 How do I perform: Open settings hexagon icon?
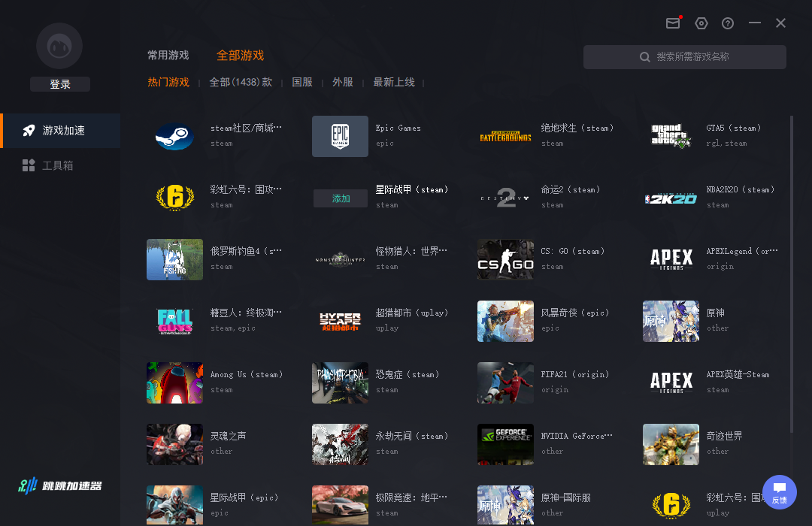click(701, 23)
